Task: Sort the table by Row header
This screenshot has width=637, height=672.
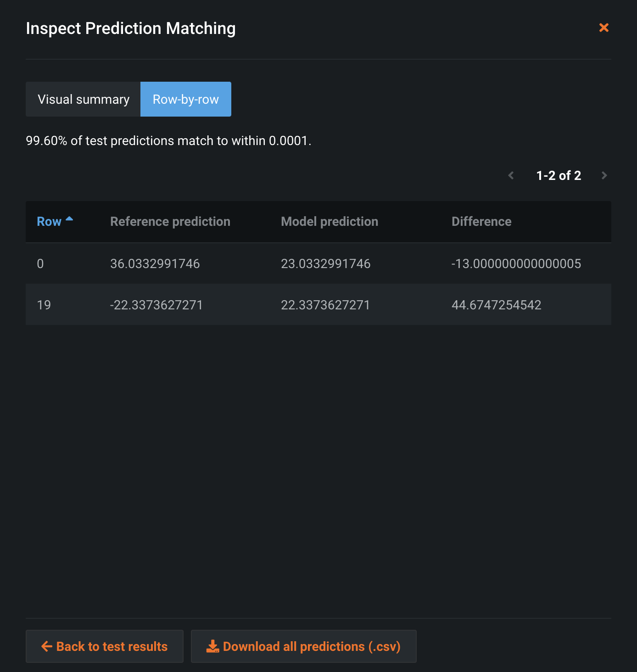Action: click(x=49, y=222)
